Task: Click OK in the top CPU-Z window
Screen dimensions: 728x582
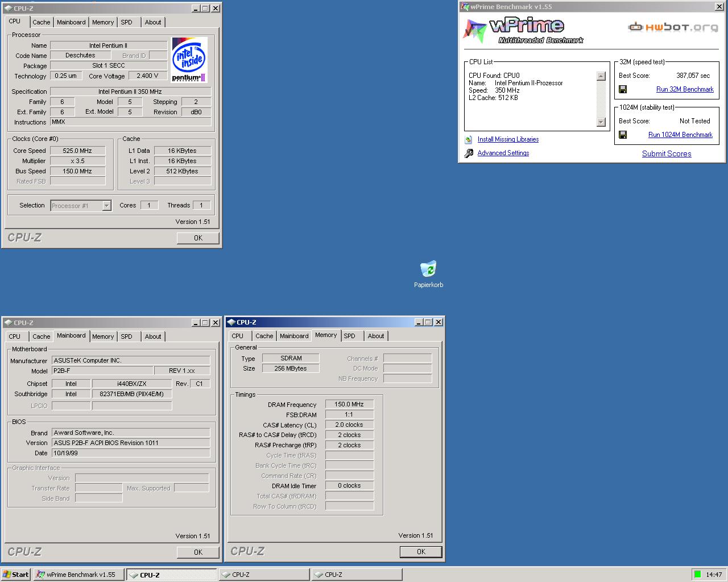Action: (x=198, y=238)
